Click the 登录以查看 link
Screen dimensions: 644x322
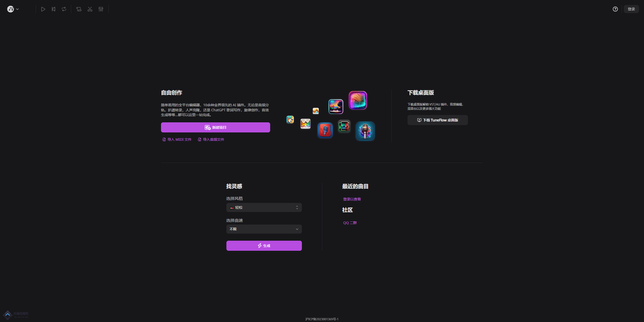click(x=352, y=199)
